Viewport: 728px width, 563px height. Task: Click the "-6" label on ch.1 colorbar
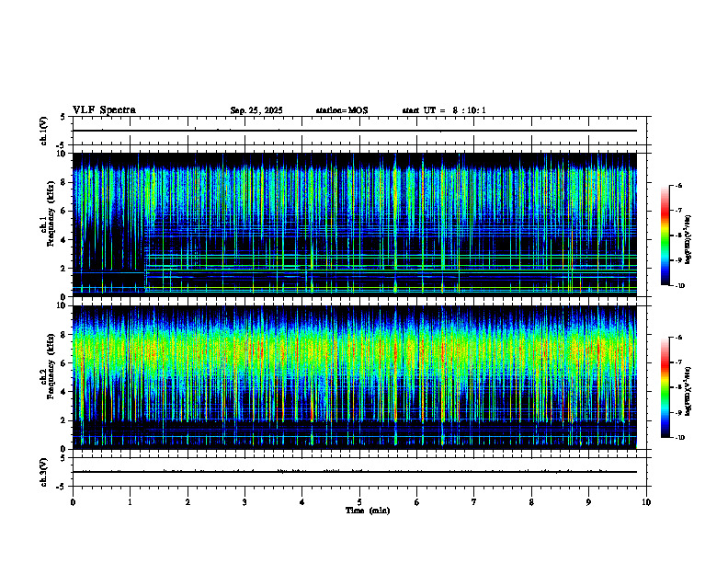678,185
